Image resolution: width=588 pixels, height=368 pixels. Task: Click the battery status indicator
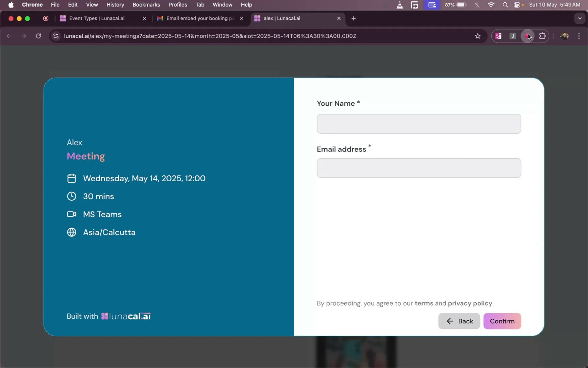point(456,5)
